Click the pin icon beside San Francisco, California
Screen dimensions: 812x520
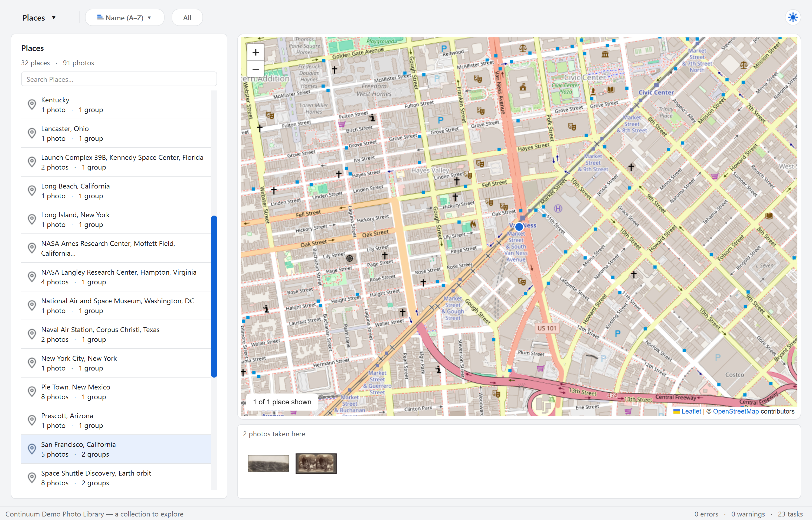tap(32, 449)
